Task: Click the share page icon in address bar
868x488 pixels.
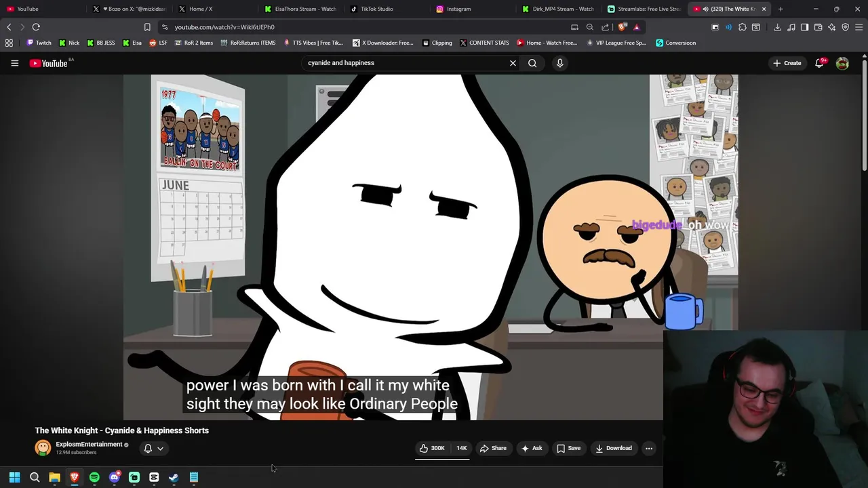Action: (605, 27)
